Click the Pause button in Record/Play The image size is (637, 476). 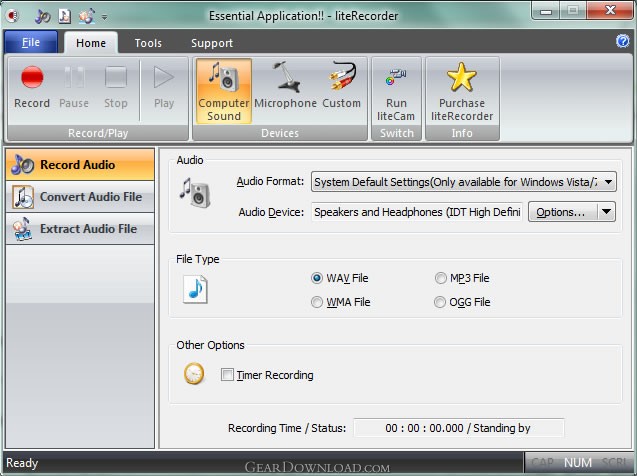click(x=74, y=89)
